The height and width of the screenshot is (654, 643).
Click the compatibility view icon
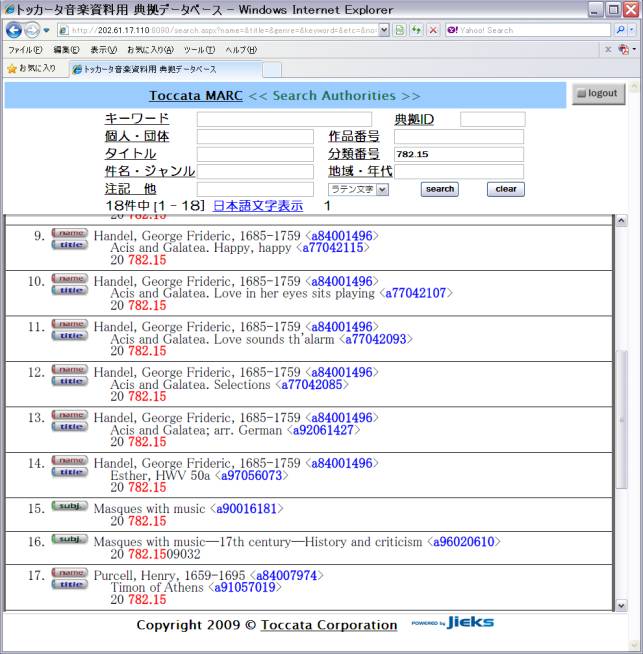coord(400,30)
